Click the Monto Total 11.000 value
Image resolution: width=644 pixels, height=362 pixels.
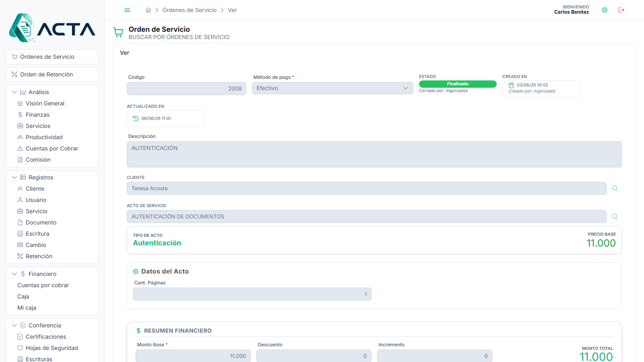597,356
